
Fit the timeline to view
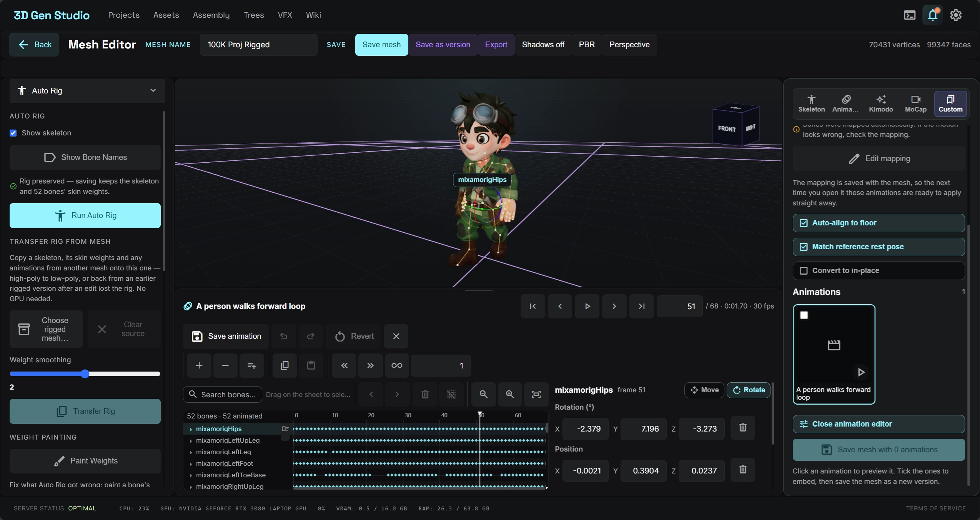(x=536, y=394)
